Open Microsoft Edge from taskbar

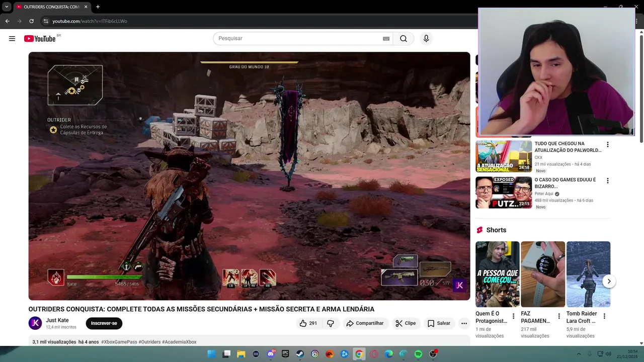388,354
